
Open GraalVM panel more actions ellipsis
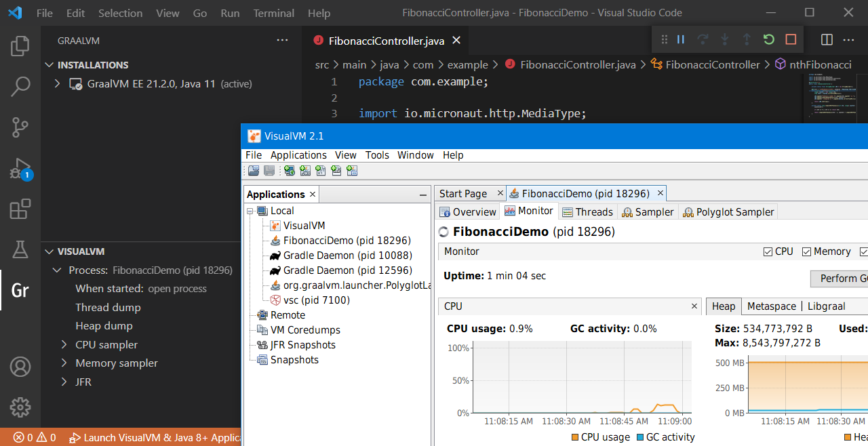282,40
